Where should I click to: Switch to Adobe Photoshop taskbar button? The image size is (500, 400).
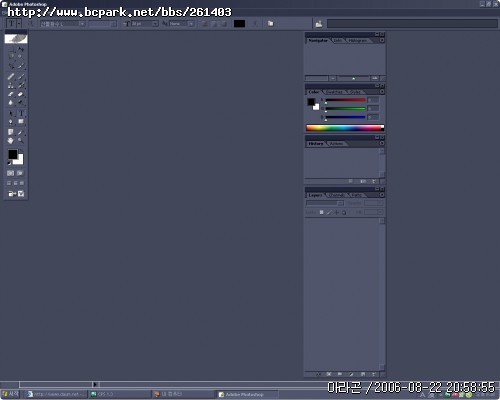[x=247, y=394]
